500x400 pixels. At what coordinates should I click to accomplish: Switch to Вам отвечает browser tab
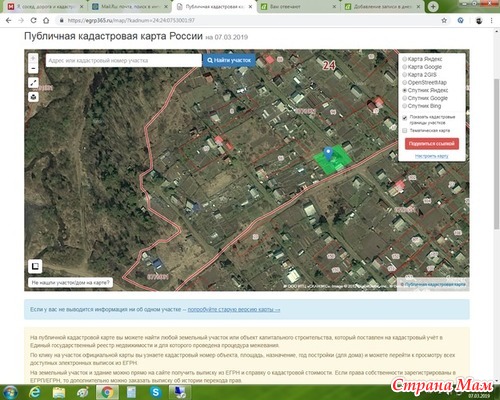[x=298, y=6]
